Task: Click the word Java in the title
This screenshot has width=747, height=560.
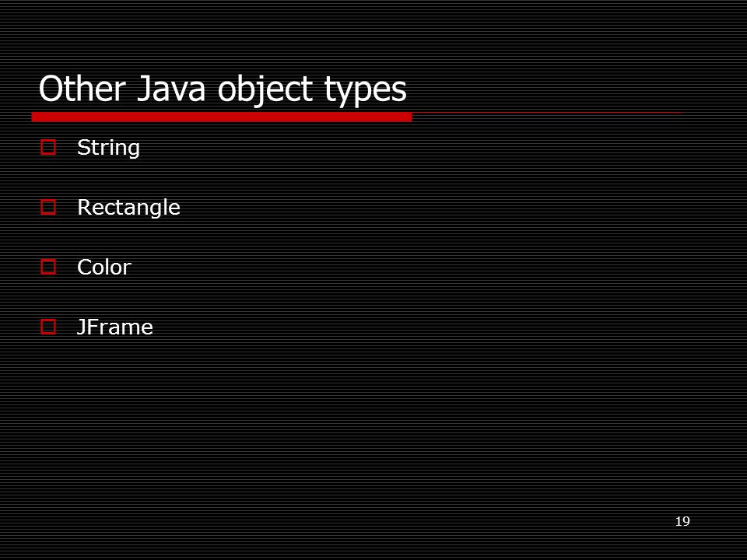Action: [171, 89]
